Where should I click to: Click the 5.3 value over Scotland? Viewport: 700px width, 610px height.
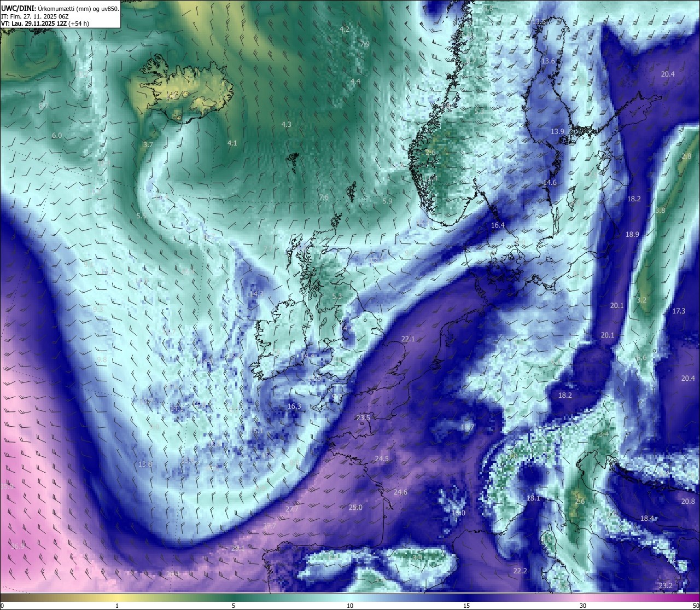pyautogui.click(x=337, y=297)
